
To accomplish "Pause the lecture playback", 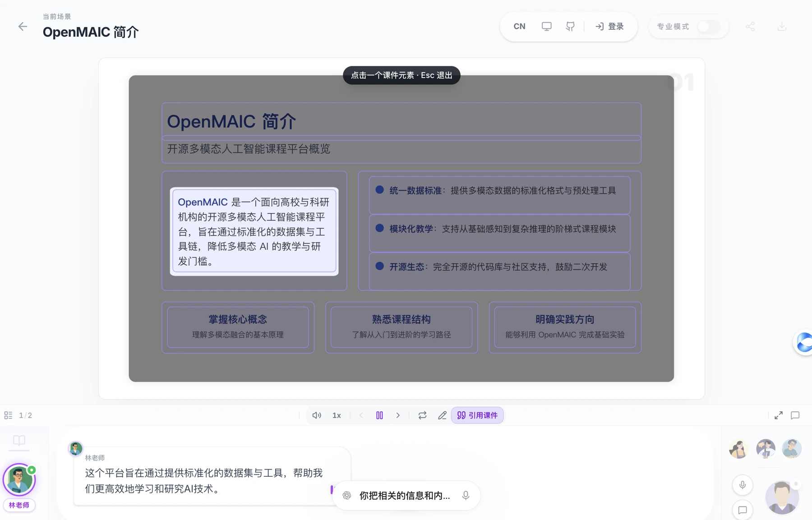I will coord(379,415).
